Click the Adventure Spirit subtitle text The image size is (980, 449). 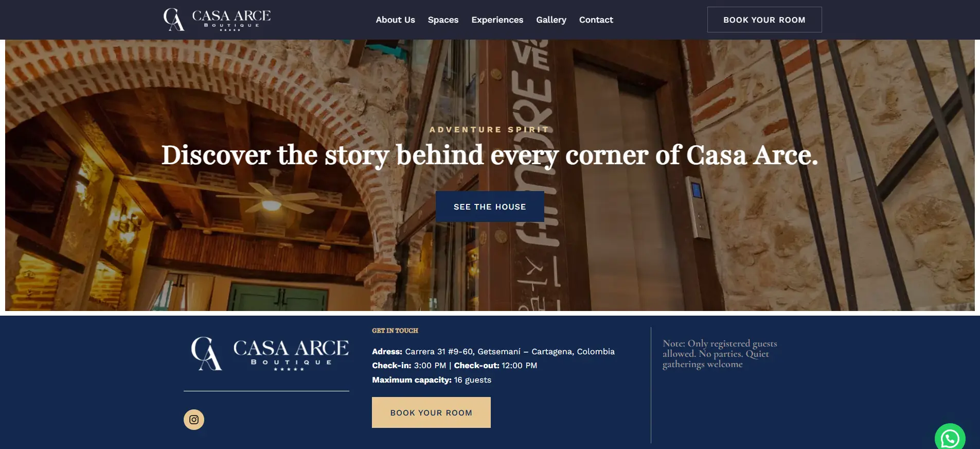[490, 129]
